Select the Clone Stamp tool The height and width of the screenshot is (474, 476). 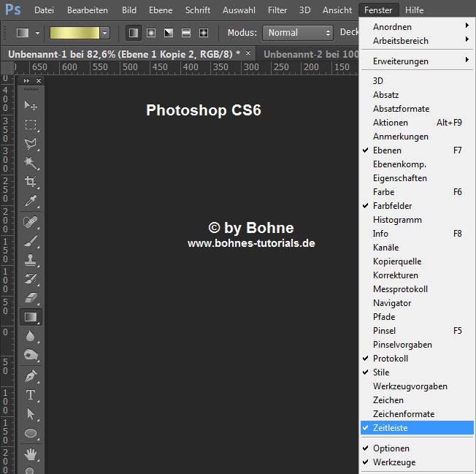[x=31, y=260]
